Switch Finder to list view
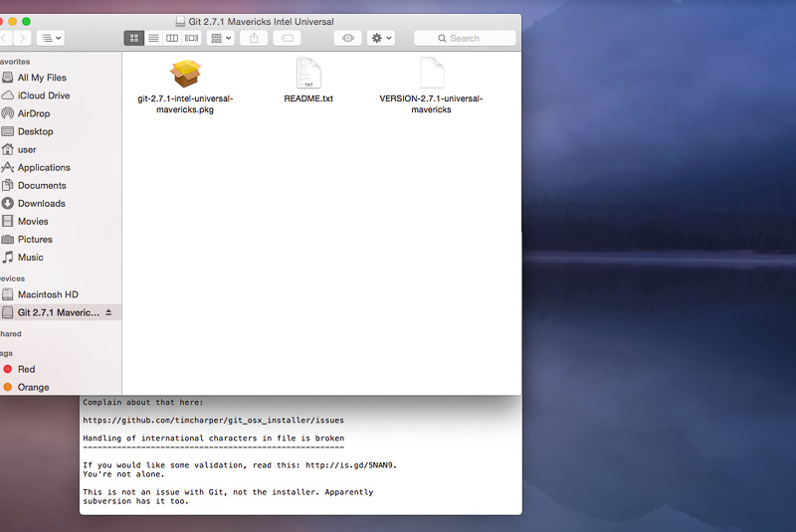 tap(153, 38)
